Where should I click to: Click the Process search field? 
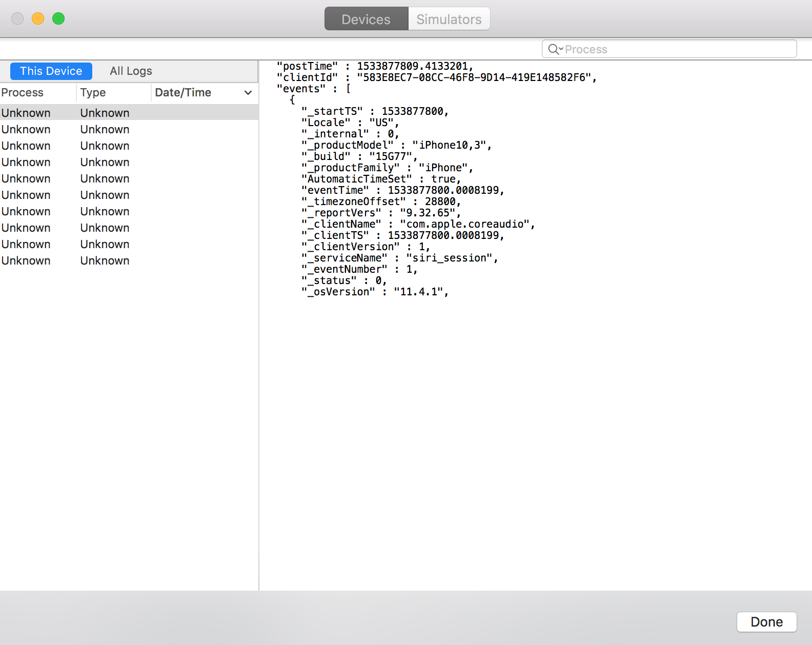pos(669,49)
